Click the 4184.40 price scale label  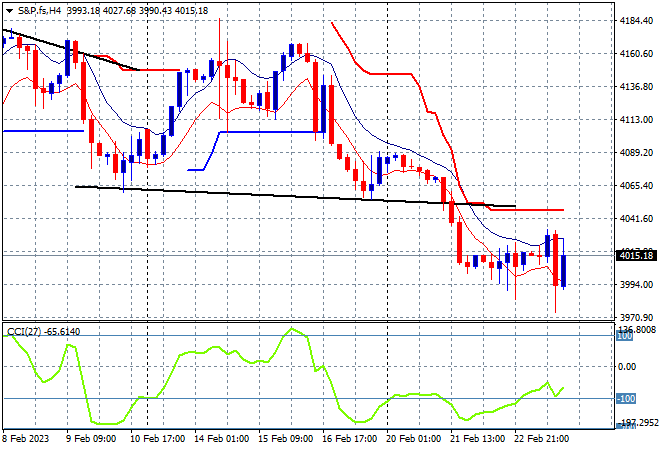tap(636, 21)
